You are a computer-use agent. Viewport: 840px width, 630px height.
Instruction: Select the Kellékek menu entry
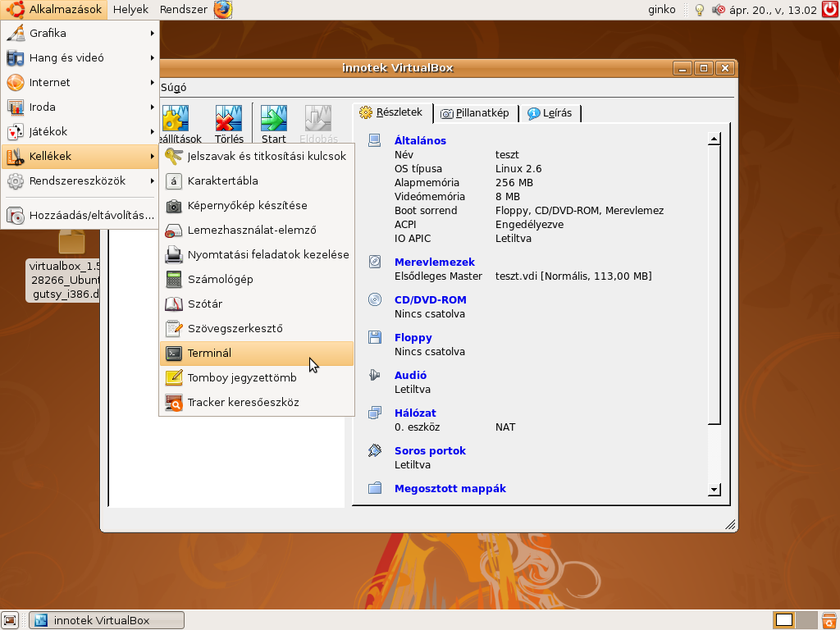pyautogui.click(x=80, y=157)
